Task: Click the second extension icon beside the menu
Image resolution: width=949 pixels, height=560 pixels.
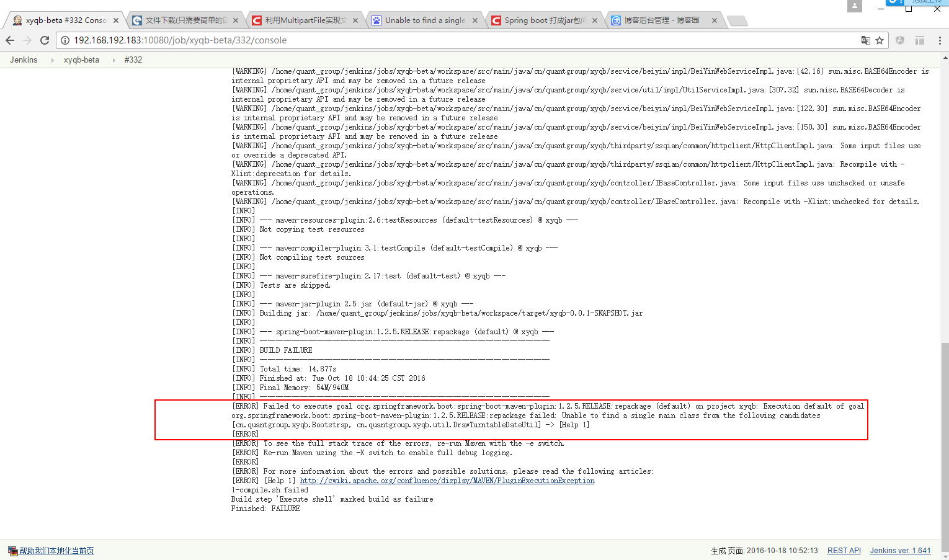Action: (x=920, y=40)
